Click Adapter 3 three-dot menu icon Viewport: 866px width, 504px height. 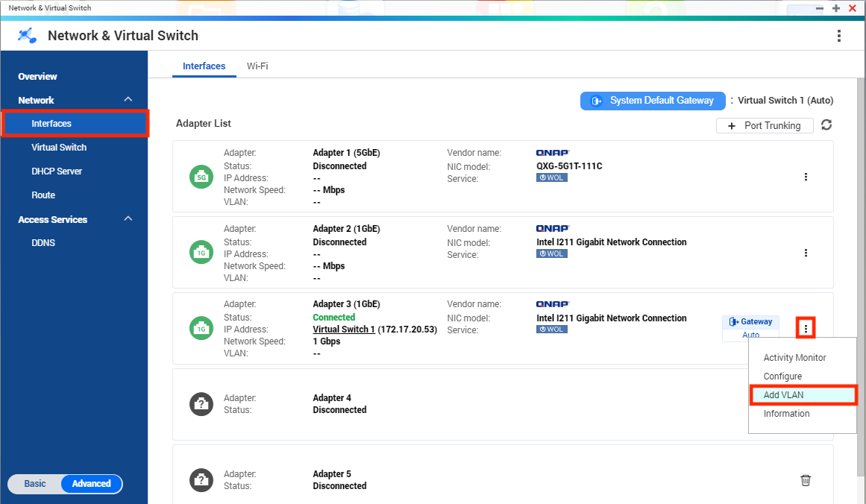(x=806, y=328)
